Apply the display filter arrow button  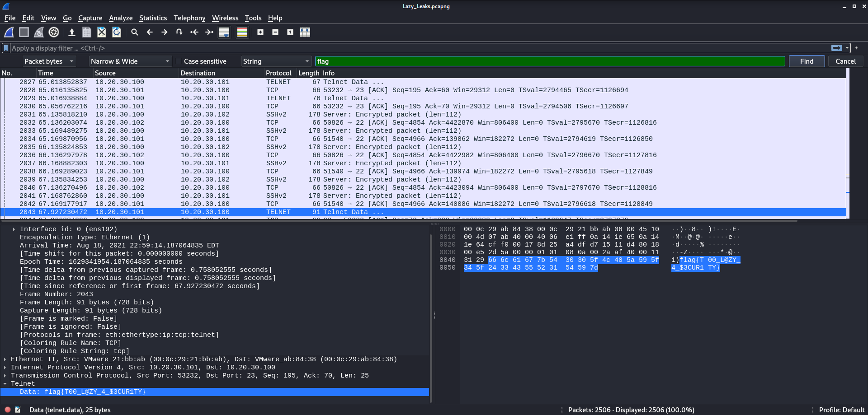click(836, 48)
